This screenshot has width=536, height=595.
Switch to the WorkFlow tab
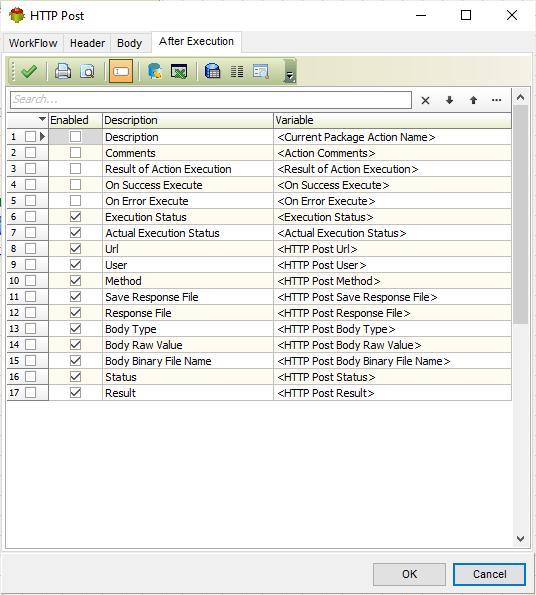tap(33, 43)
